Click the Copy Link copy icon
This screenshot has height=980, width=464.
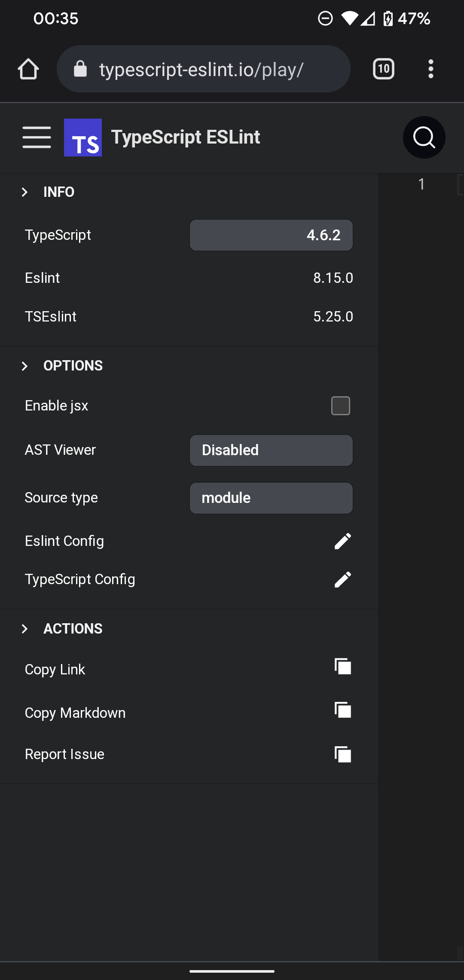pyautogui.click(x=343, y=667)
